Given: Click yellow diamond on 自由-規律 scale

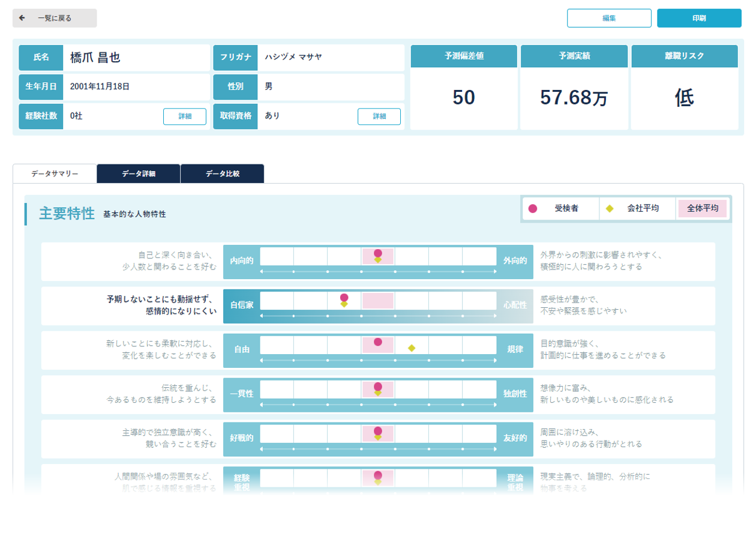Looking at the screenshot, I should pos(412,348).
